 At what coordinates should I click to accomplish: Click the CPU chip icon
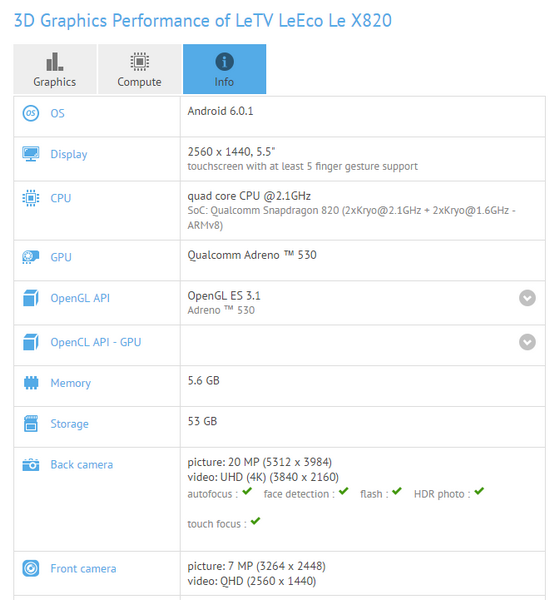pyautogui.click(x=31, y=198)
